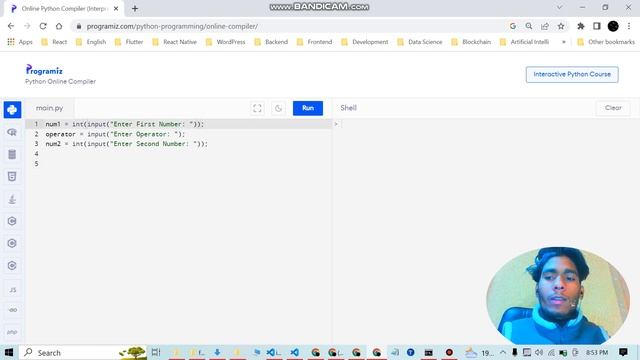The width and height of the screenshot is (640, 360).
Task: Select the main.py file tab
Action: (49, 108)
